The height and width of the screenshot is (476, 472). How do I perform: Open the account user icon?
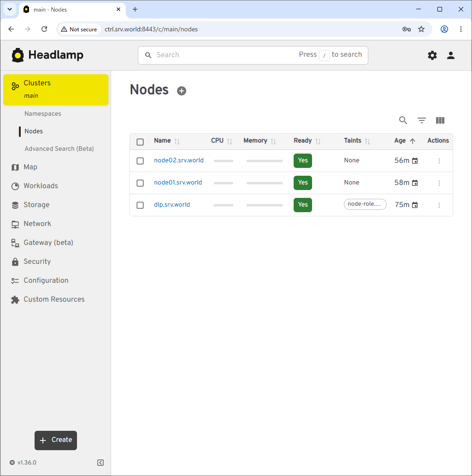[451, 55]
